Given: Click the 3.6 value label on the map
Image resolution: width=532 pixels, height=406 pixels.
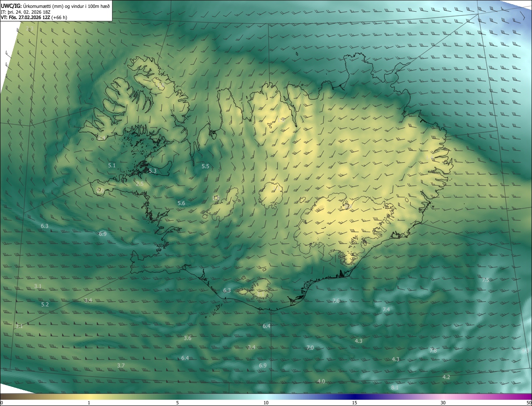Looking at the screenshot, I should [187, 338].
